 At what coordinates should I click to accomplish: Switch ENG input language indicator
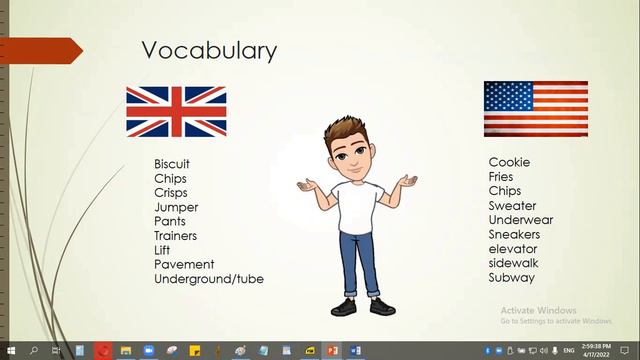[x=569, y=351]
